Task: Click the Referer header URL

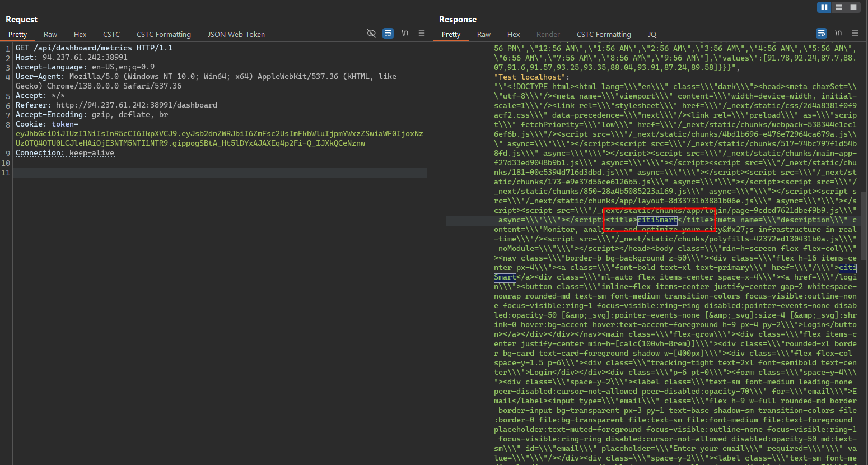Action: tap(137, 105)
